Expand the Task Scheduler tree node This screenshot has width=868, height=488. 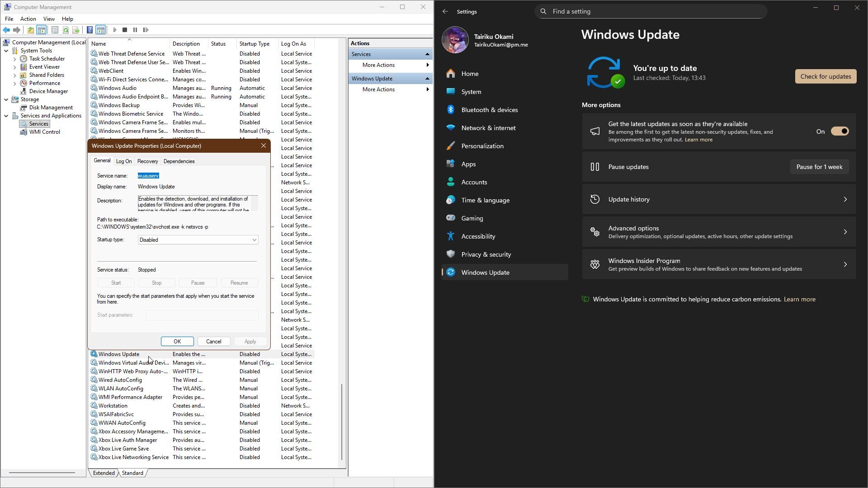click(x=15, y=59)
